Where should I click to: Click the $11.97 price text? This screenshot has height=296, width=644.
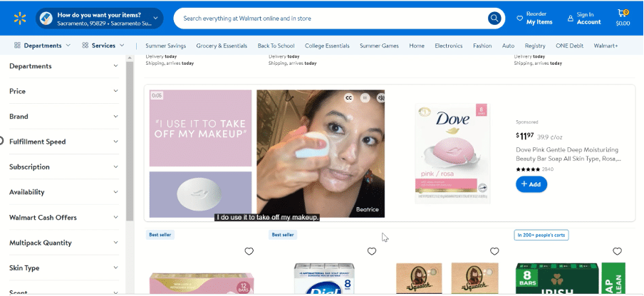(x=525, y=135)
